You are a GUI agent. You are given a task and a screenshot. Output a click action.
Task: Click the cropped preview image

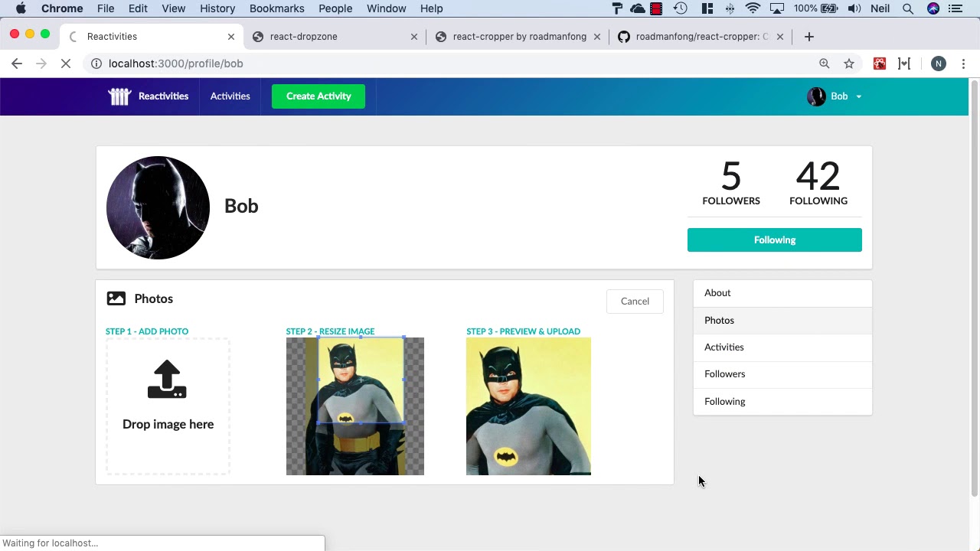point(528,406)
